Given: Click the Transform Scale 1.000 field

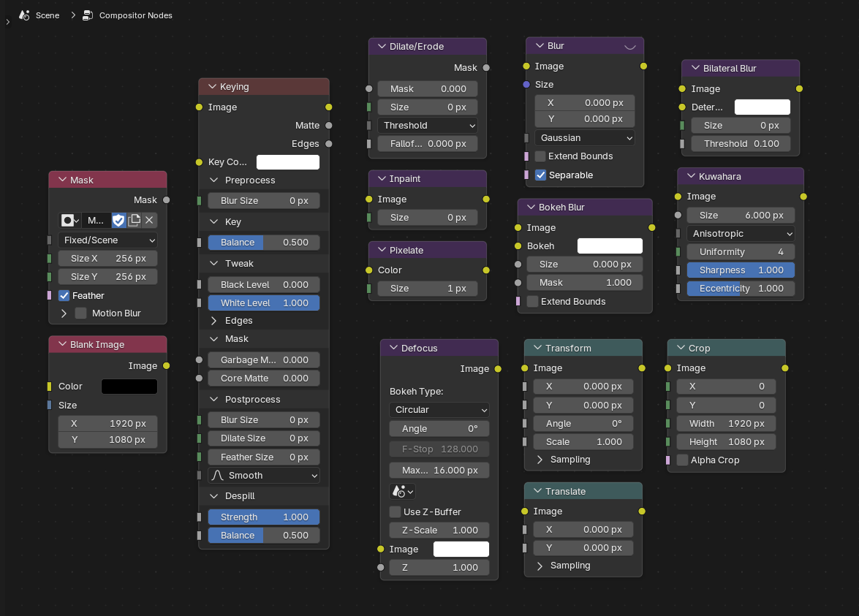Looking at the screenshot, I should tap(583, 442).
